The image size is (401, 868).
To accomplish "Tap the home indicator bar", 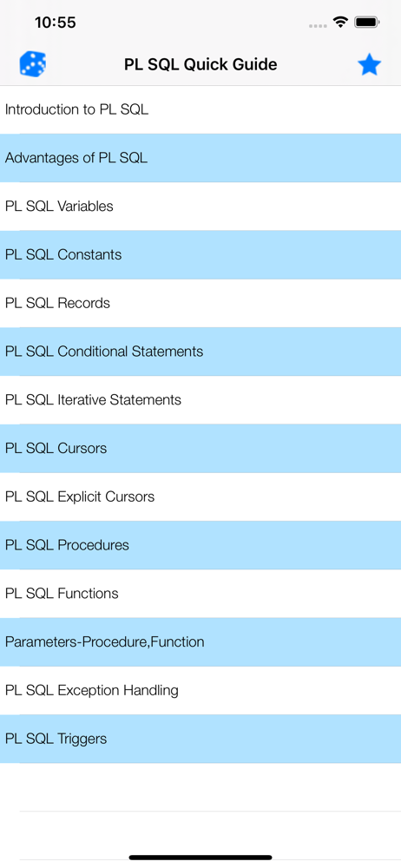I will 200,858.
